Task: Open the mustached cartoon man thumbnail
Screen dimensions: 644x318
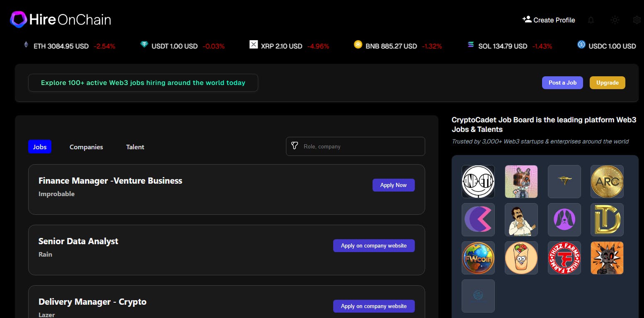Action: pyautogui.click(x=521, y=220)
